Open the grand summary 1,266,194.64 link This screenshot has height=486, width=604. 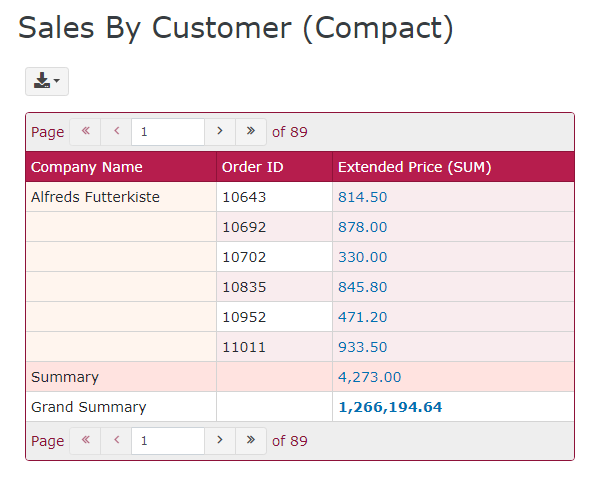389,407
